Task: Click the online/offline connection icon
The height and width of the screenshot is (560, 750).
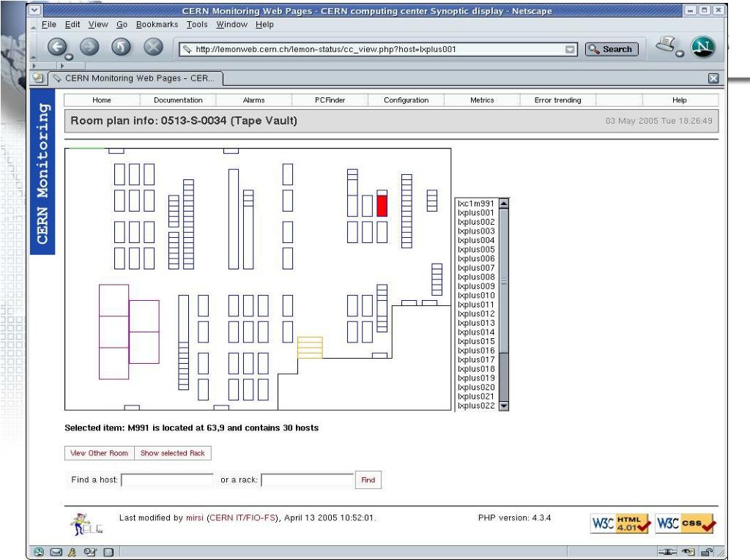Action: coord(667,553)
